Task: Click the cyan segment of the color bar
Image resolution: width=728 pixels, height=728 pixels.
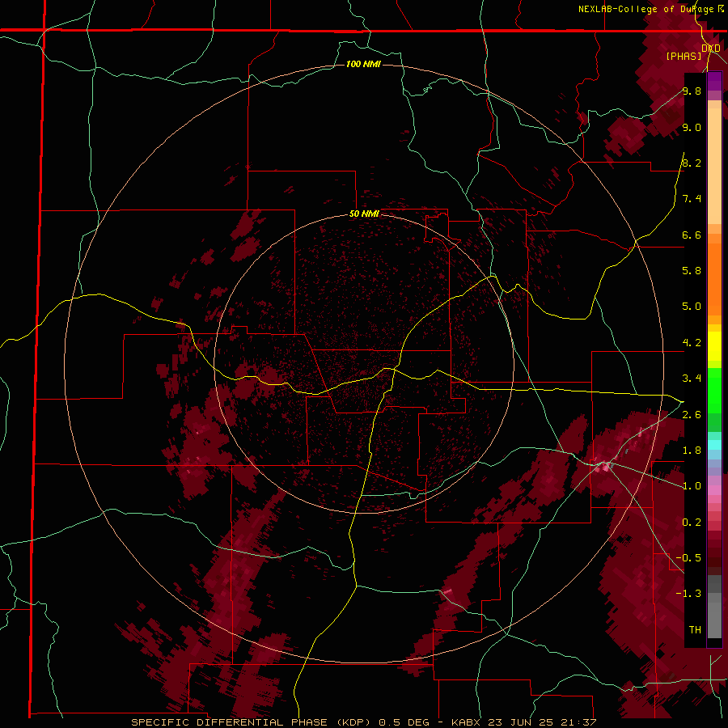Action: [x=714, y=444]
